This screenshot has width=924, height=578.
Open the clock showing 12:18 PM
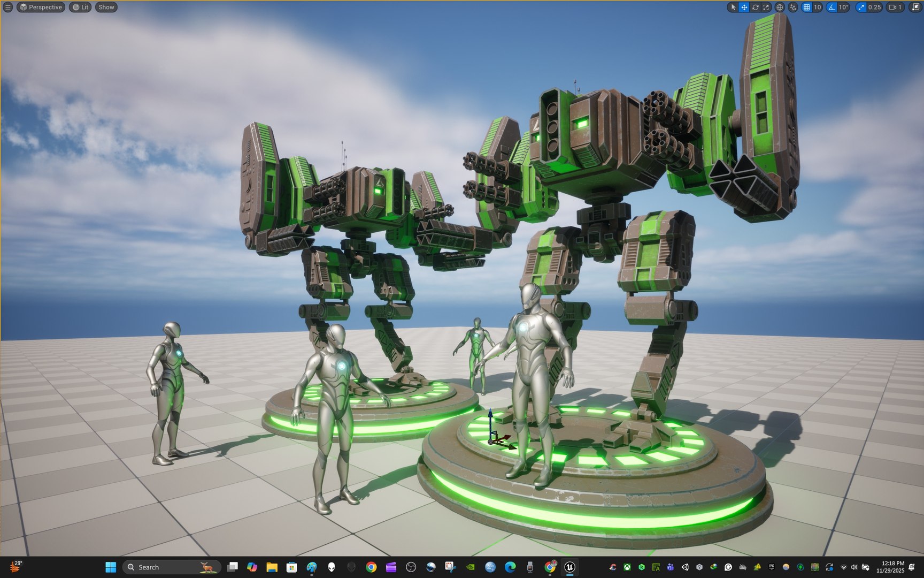[890, 567]
